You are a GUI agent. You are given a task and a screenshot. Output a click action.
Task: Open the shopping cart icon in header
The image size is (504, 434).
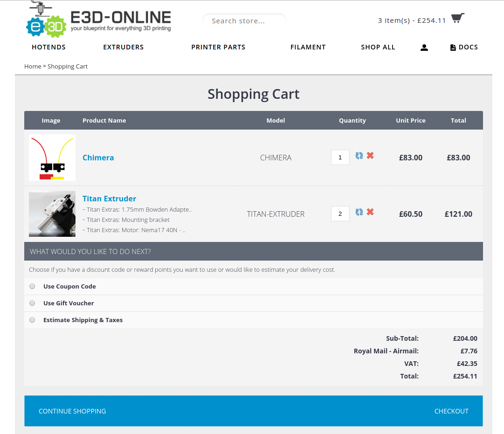(x=457, y=19)
